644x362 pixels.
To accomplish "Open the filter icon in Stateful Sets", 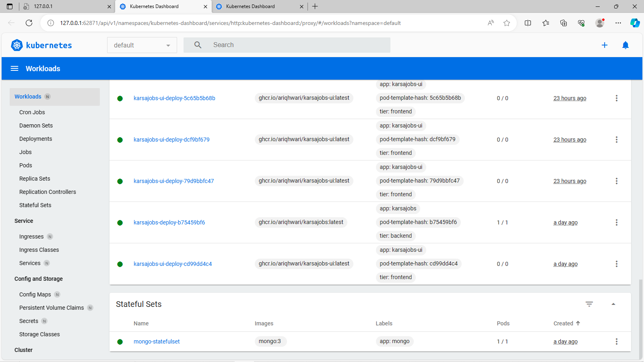I will pyautogui.click(x=589, y=304).
